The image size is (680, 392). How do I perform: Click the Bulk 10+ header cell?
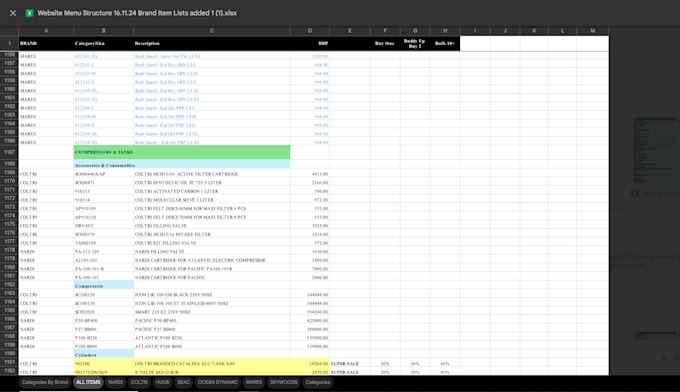coord(445,43)
